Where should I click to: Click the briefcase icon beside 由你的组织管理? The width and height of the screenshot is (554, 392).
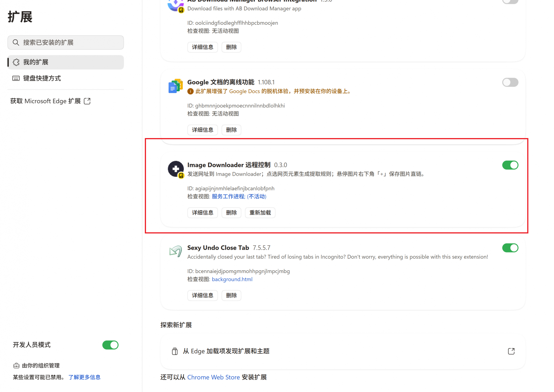(16, 366)
